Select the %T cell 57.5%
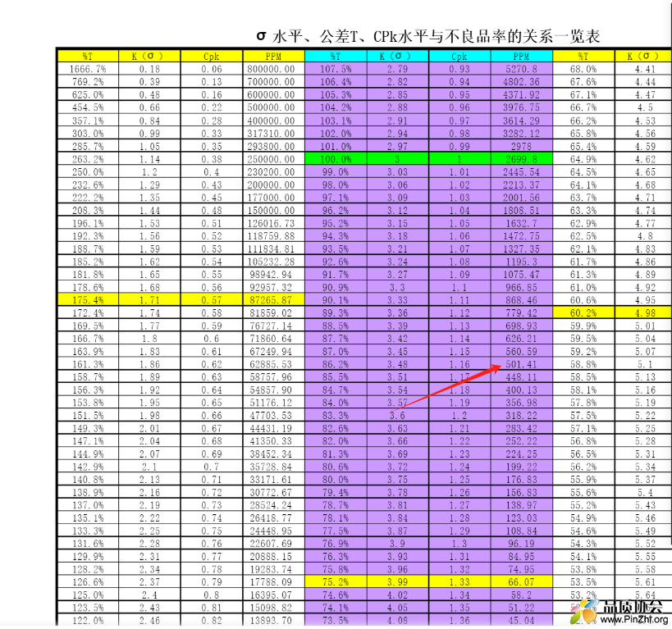Viewport: 672px width, 629px height. pos(583,415)
